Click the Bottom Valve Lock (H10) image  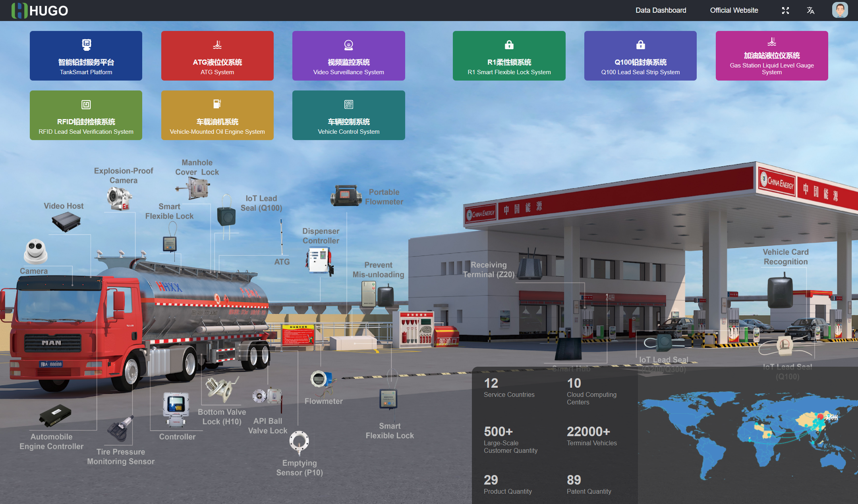pyautogui.click(x=222, y=389)
